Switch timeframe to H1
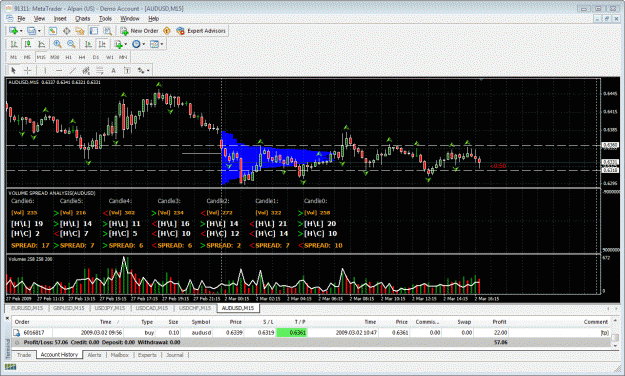This screenshot has height=376, width=625. click(69, 57)
